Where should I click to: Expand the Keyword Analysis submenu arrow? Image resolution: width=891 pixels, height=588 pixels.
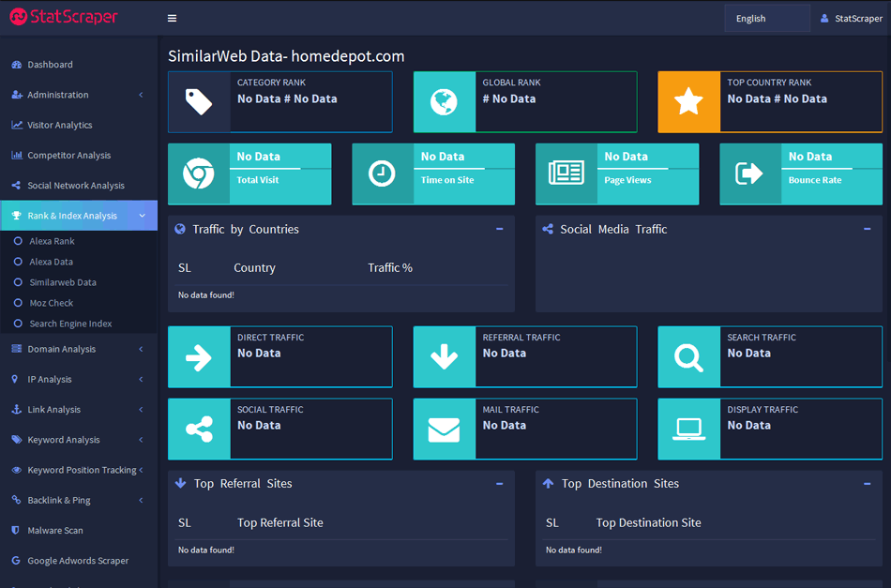point(141,440)
